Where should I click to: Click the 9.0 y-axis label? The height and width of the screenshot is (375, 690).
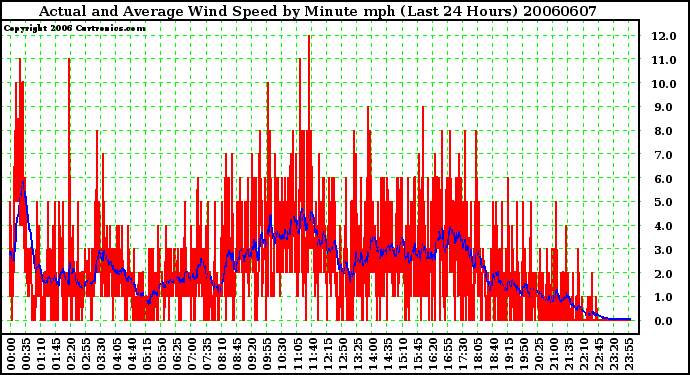(x=664, y=107)
